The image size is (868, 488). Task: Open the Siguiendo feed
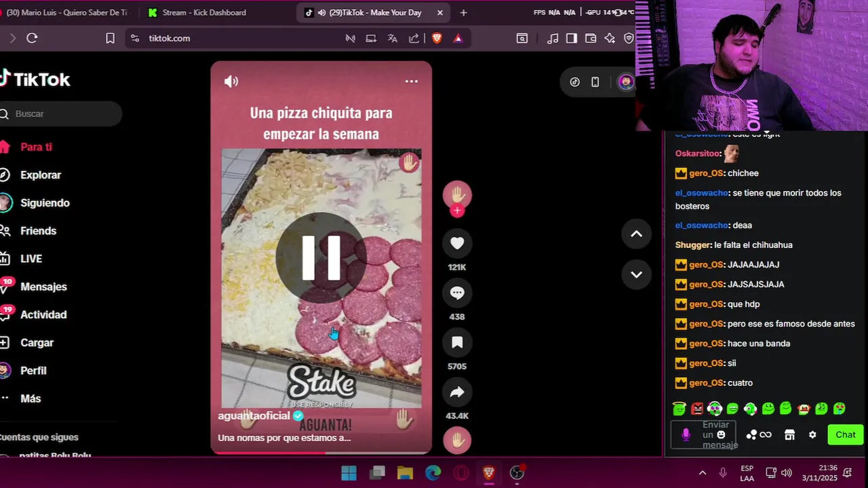(x=45, y=203)
